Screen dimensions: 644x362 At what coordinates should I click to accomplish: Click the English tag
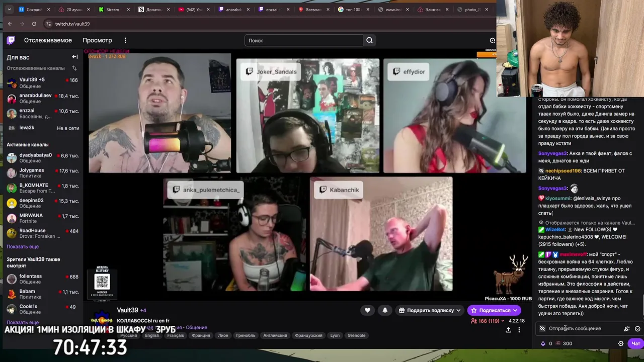[x=152, y=335]
